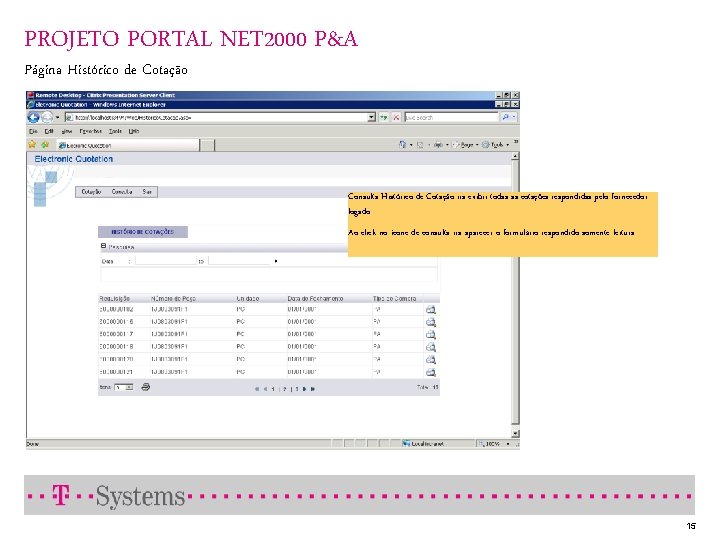Open the items per page dropdown

[x=124, y=388]
